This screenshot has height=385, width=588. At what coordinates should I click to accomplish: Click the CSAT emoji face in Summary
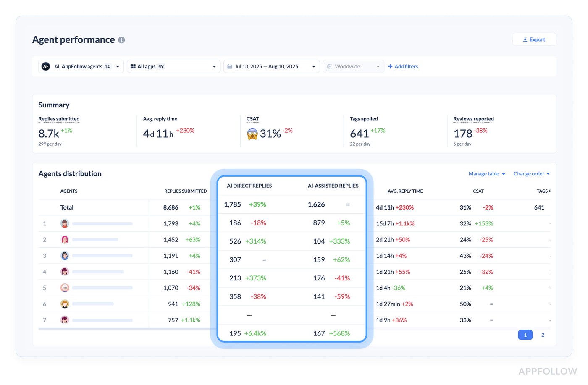click(x=252, y=134)
